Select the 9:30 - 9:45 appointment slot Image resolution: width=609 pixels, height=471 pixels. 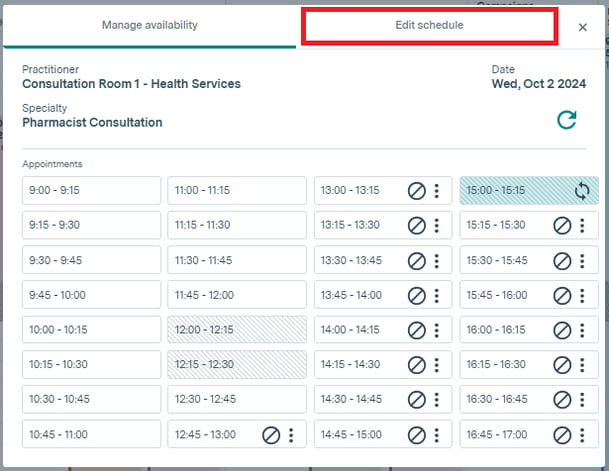(x=91, y=260)
